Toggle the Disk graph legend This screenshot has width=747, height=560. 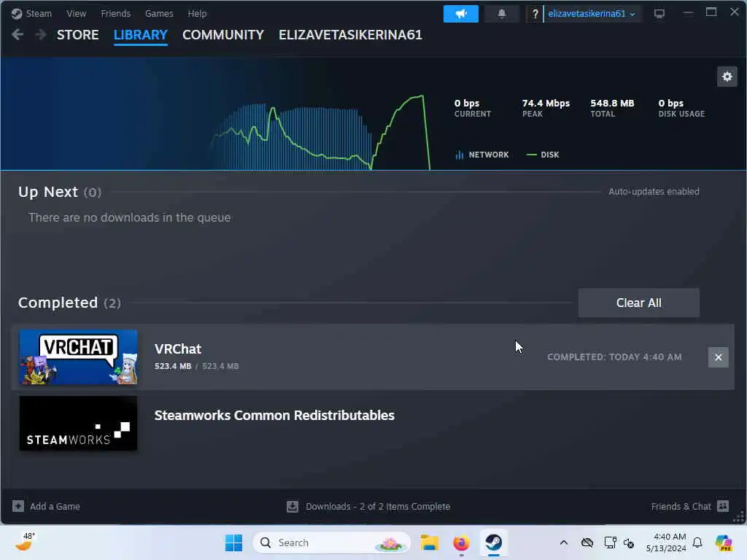point(543,155)
